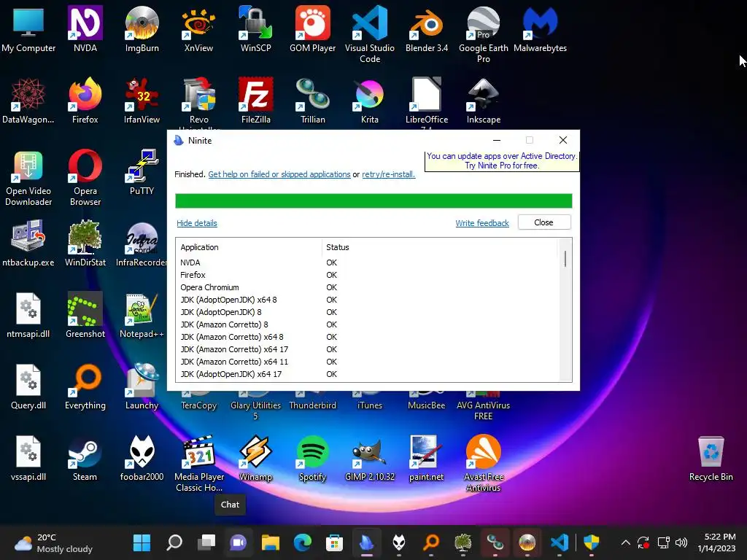Select the Trillian desktop icon
Image resolution: width=747 pixels, height=560 pixels.
pyautogui.click(x=312, y=101)
